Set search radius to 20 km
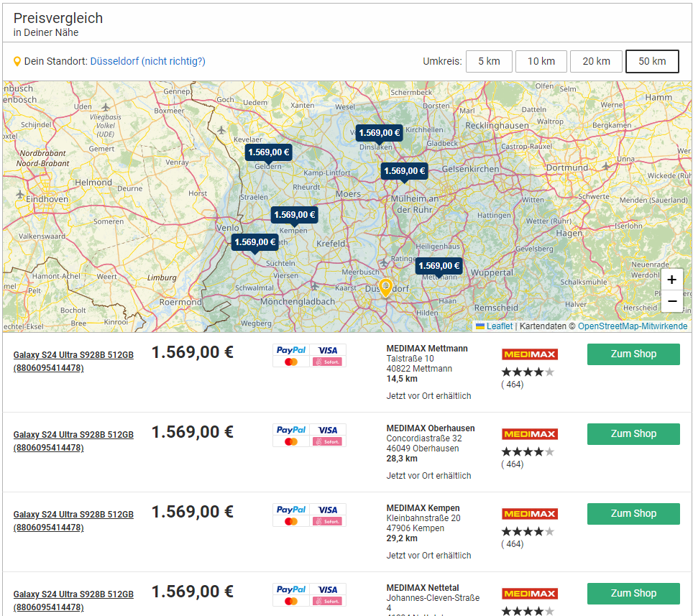The height and width of the screenshot is (616, 693). (596, 61)
